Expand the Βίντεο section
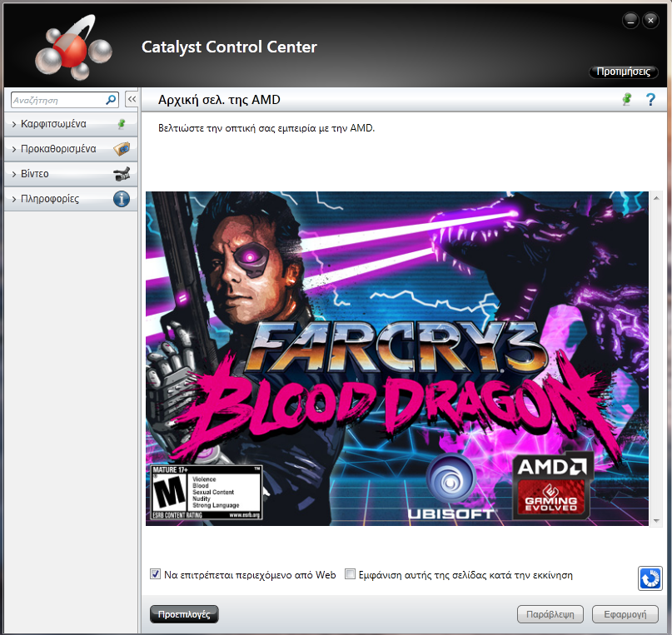The height and width of the screenshot is (635, 672). tap(71, 174)
